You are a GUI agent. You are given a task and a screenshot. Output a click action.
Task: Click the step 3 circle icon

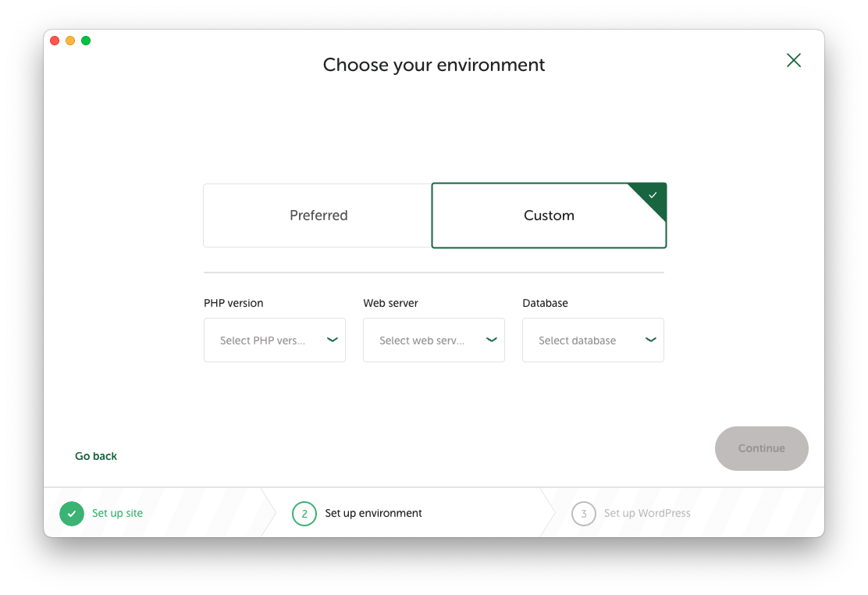coord(583,514)
